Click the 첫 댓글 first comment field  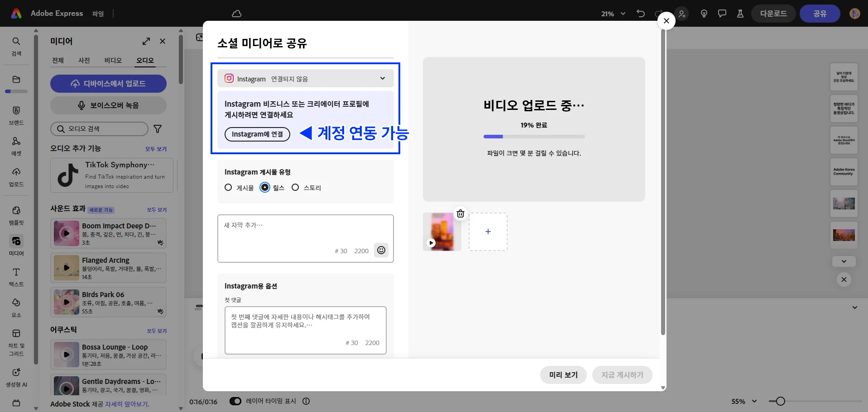[x=306, y=330]
